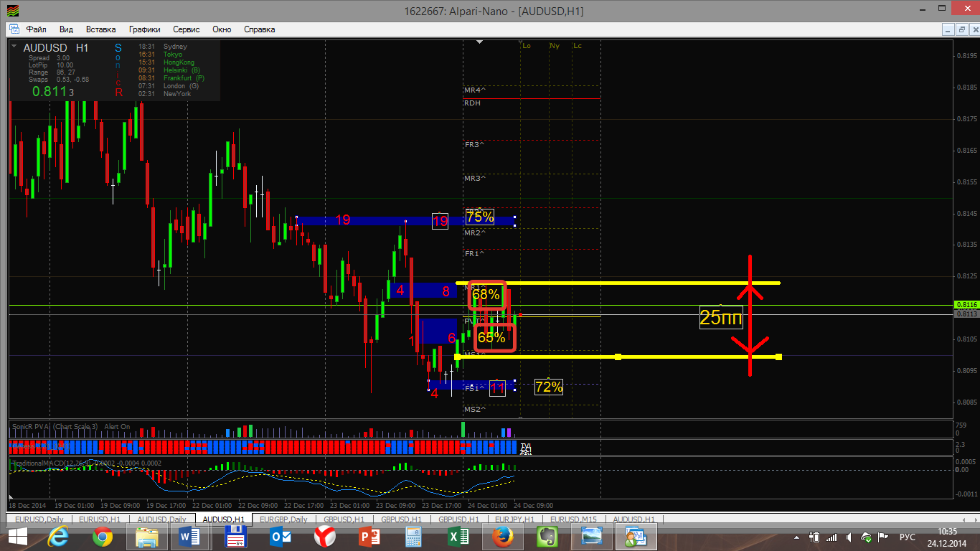This screenshot has width=980, height=551.
Task: Launch Google Chrome from the taskbar
Action: [103, 537]
